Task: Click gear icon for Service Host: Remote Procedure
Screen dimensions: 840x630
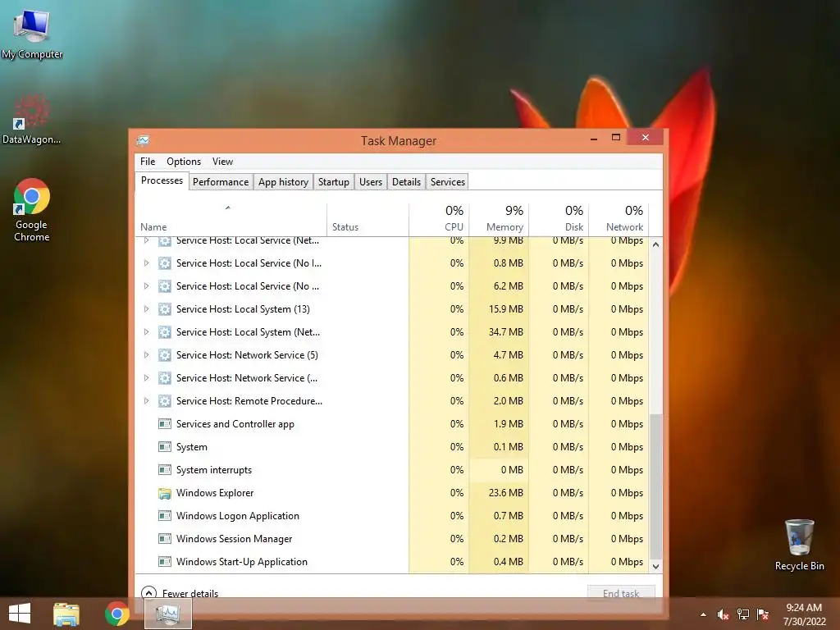Action: pos(164,400)
